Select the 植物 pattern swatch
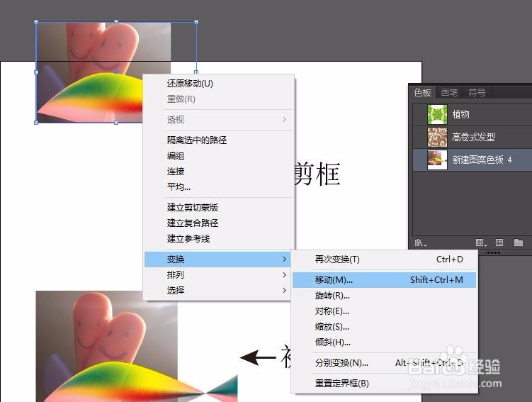 tap(472, 114)
